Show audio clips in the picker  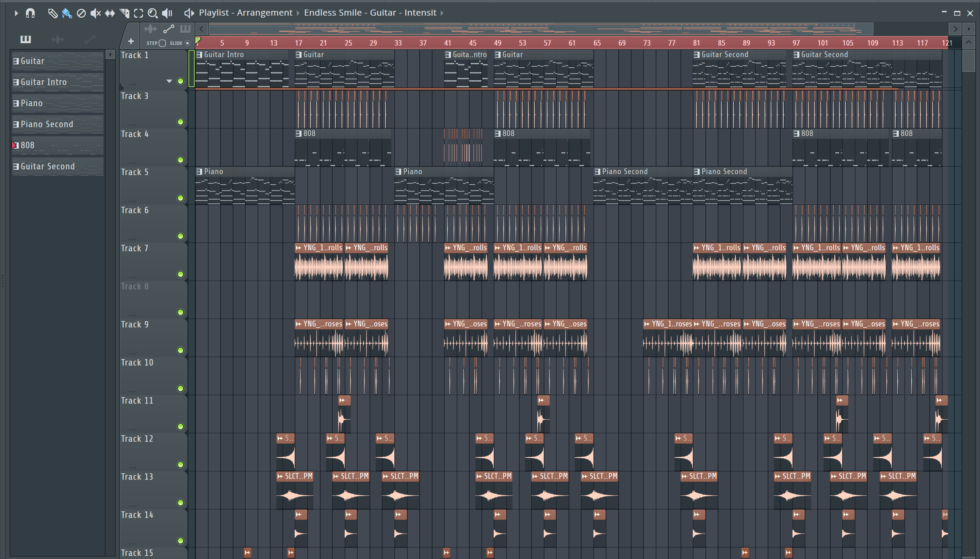click(x=58, y=39)
